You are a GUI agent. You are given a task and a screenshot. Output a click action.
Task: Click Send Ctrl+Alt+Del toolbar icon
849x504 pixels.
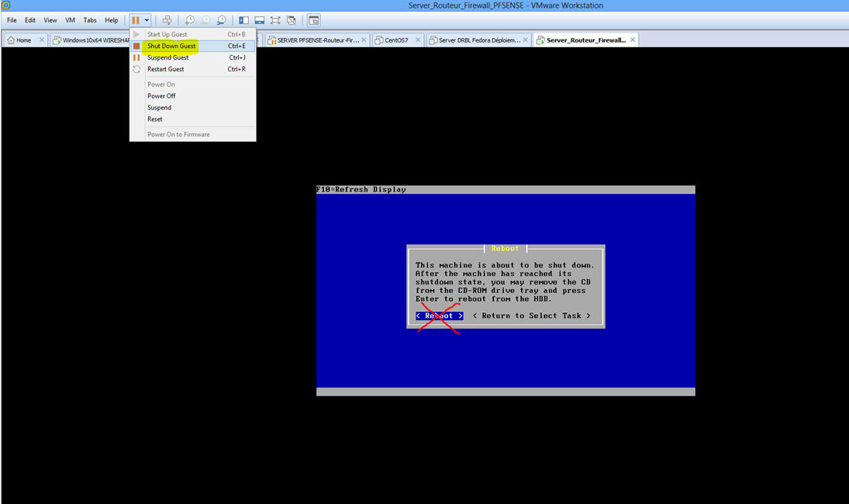coord(167,20)
